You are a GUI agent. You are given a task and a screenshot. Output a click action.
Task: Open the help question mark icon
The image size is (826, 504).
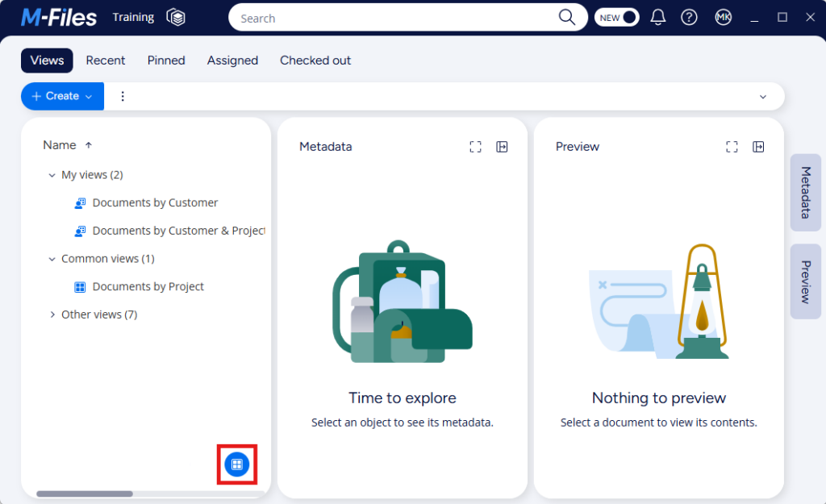[689, 17]
